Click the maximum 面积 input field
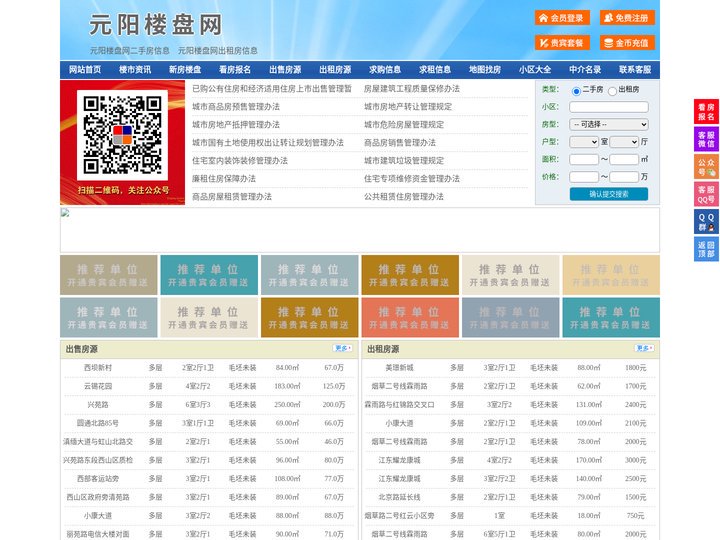 624,159
